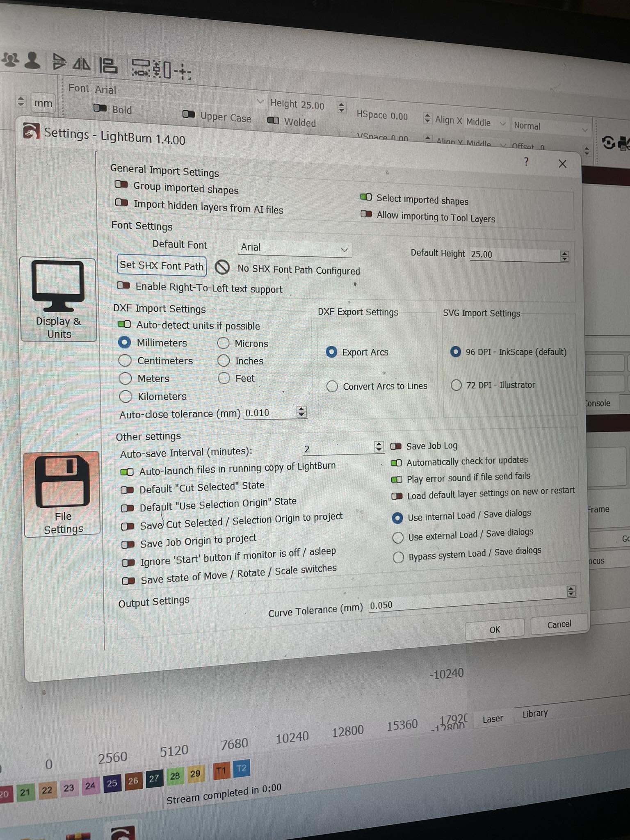Screen dimensions: 630x840
Task: Adjust Auto-save Interval stepper arrows
Action: click(x=379, y=446)
